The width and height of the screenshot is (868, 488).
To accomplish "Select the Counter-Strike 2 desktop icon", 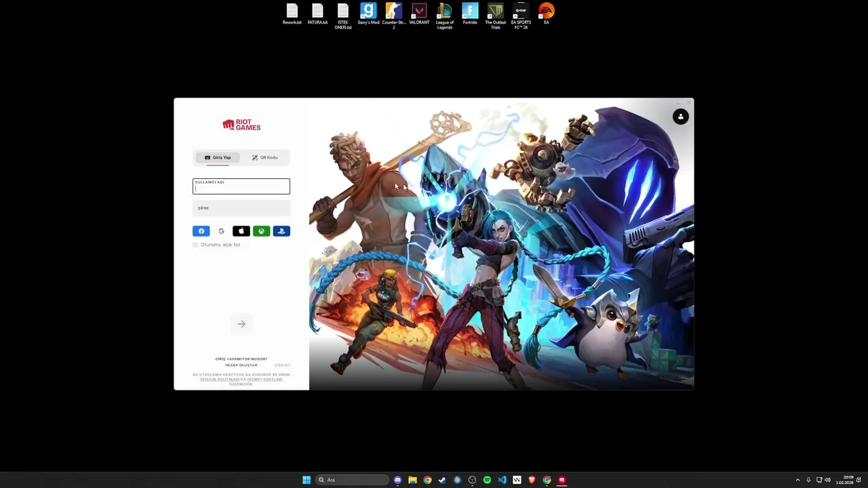I will coord(394,16).
